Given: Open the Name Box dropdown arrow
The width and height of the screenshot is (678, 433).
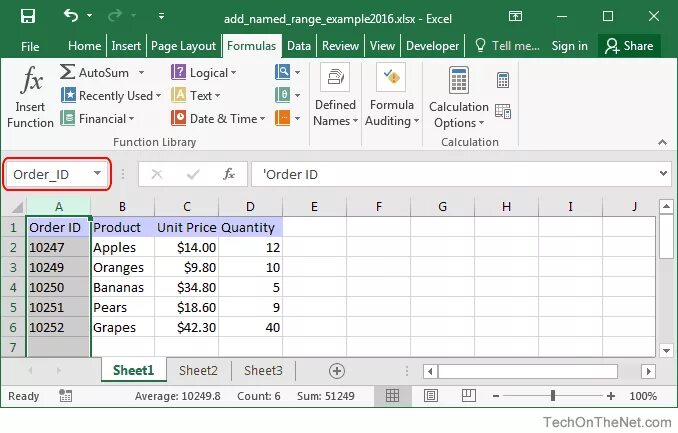Looking at the screenshot, I should tap(97, 173).
